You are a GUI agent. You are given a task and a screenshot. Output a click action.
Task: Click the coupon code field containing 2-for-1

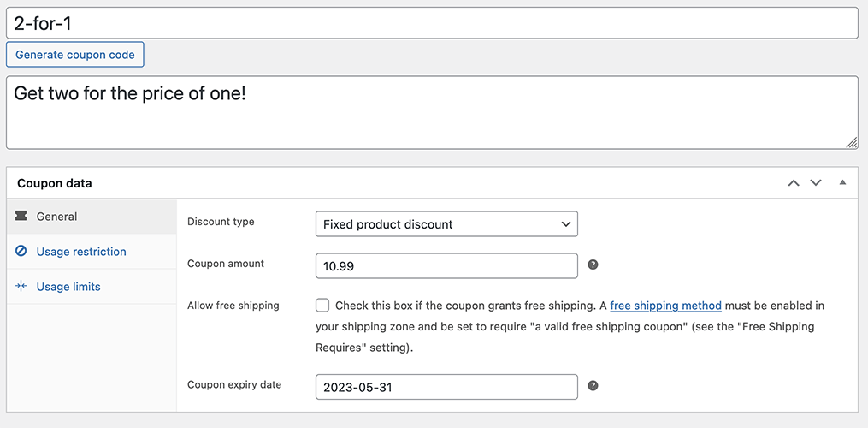pyautogui.click(x=432, y=23)
